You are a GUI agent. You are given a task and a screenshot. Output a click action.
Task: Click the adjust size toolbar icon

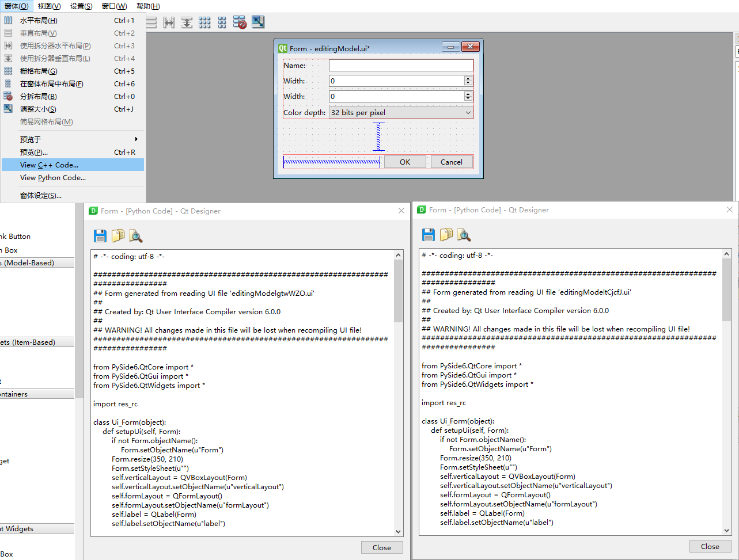[x=257, y=22]
